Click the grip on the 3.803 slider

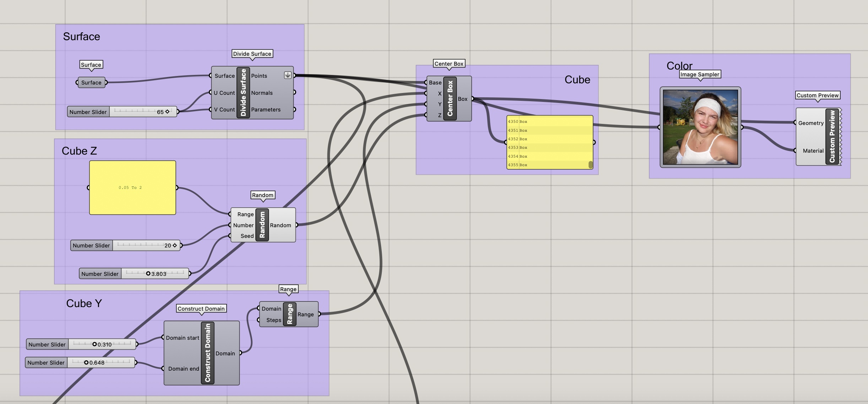click(149, 273)
